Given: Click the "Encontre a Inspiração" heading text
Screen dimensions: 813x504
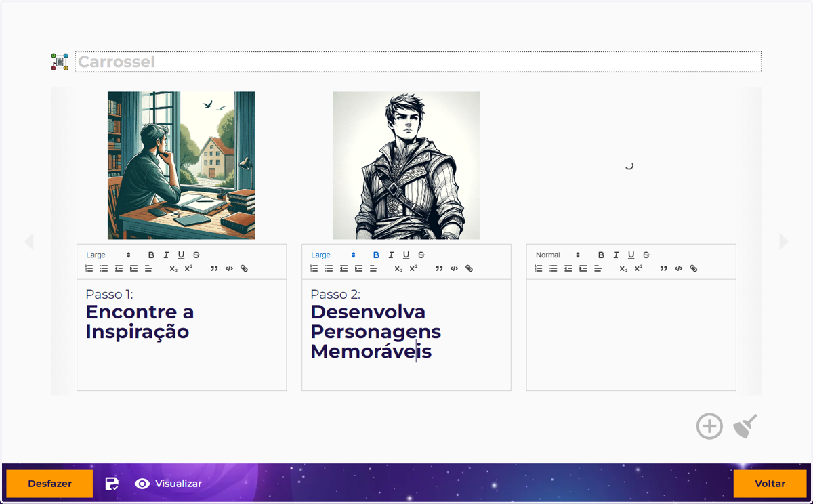Looking at the screenshot, I should pyautogui.click(x=140, y=322).
